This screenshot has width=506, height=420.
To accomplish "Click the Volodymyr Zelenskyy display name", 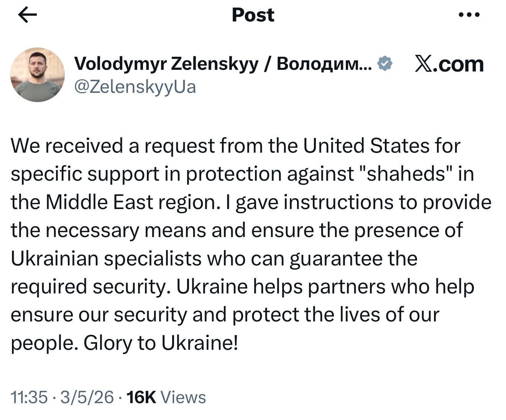I will pyautogui.click(x=222, y=64).
